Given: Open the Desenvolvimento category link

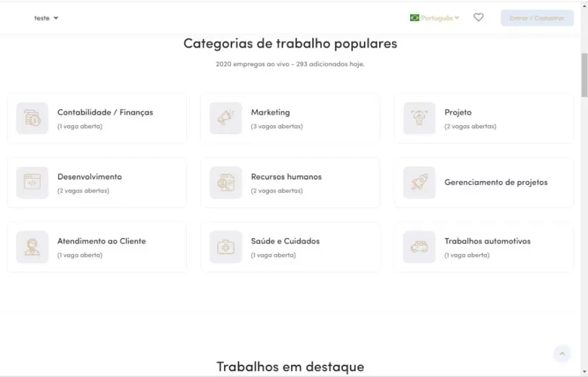Looking at the screenshot, I should 89,176.
